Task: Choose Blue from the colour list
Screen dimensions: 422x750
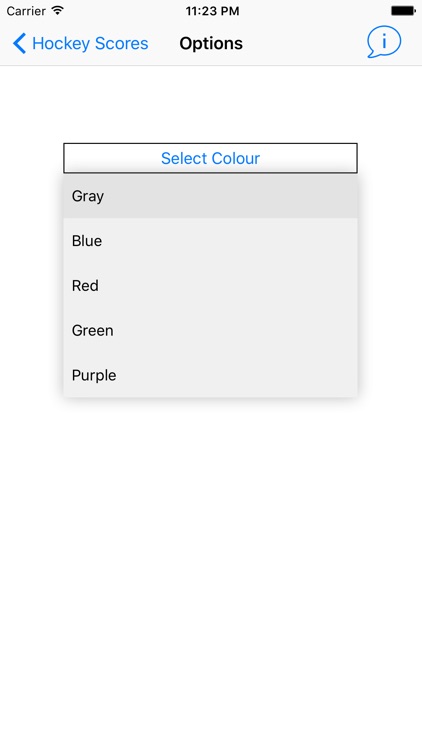Action: click(x=211, y=241)
